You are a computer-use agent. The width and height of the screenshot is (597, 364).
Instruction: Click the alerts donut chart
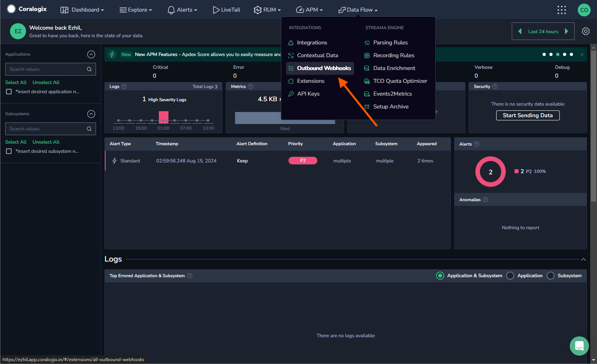(x=491, y=172)
